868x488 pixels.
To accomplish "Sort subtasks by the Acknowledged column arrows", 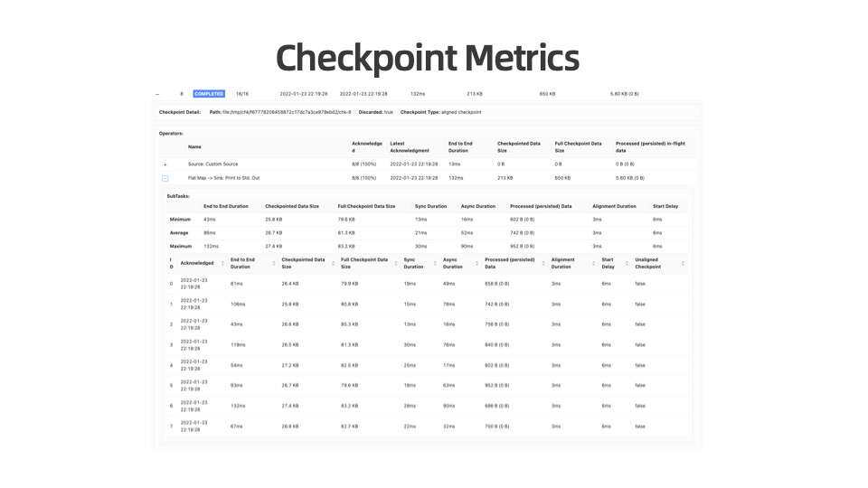I will click(222, 263).
